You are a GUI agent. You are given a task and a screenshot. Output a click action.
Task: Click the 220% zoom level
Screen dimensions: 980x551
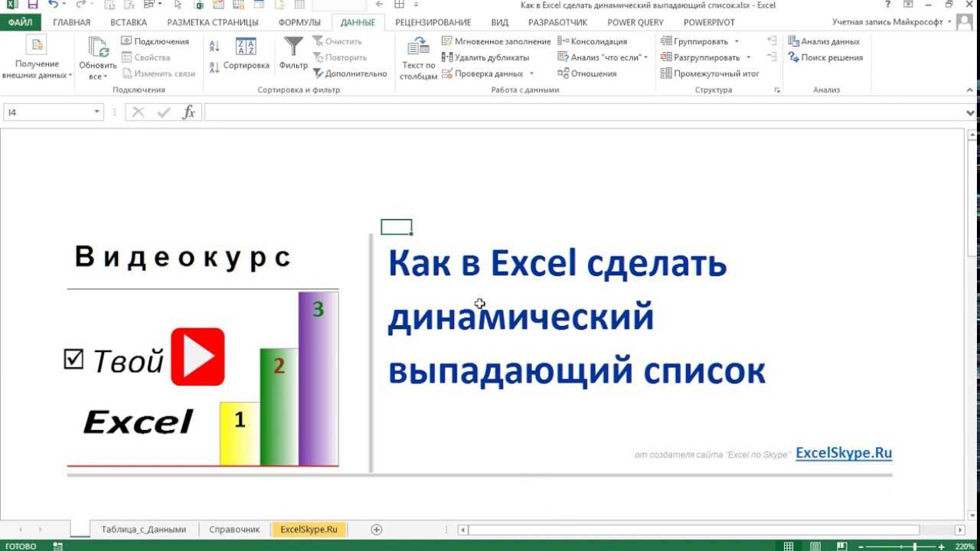tap(965, 546)
